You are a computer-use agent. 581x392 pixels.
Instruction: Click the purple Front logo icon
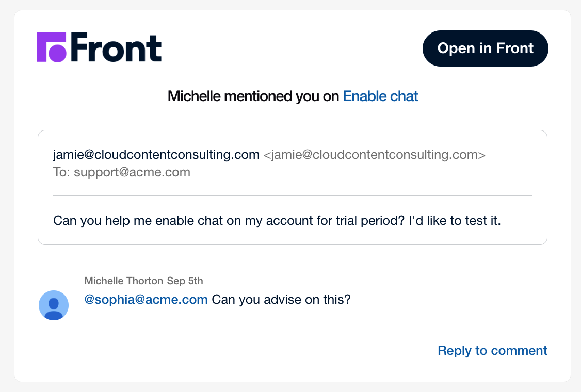pyautogui.click(x=52, y=47)
